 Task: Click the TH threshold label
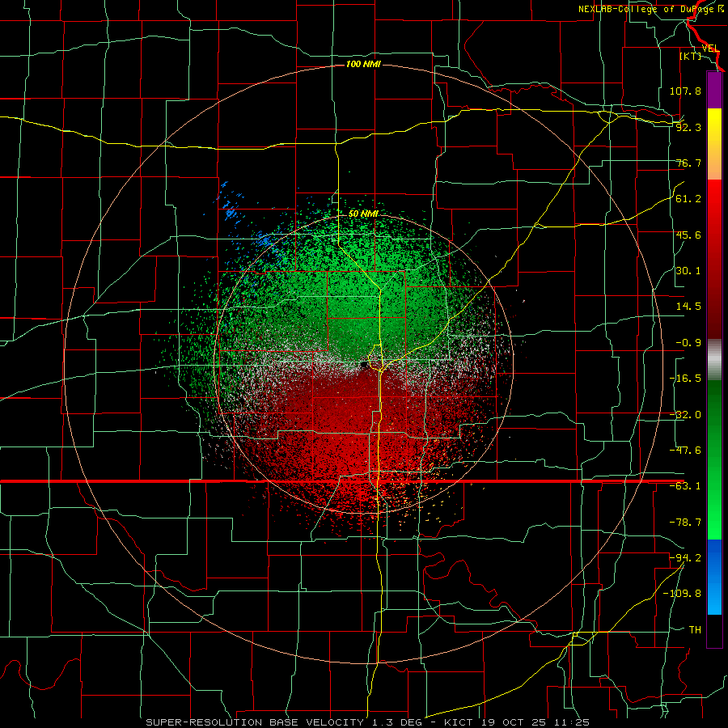click(695, 630)
